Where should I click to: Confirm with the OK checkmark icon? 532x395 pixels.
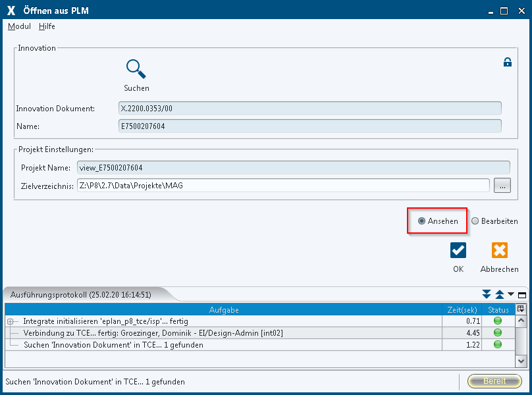click(x=458, y=250)
